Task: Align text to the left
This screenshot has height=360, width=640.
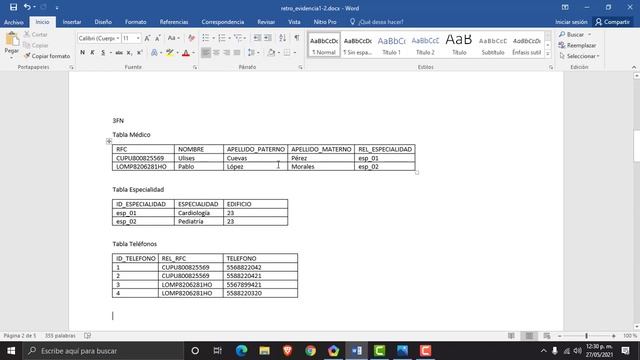Action: tap(206, 52)
